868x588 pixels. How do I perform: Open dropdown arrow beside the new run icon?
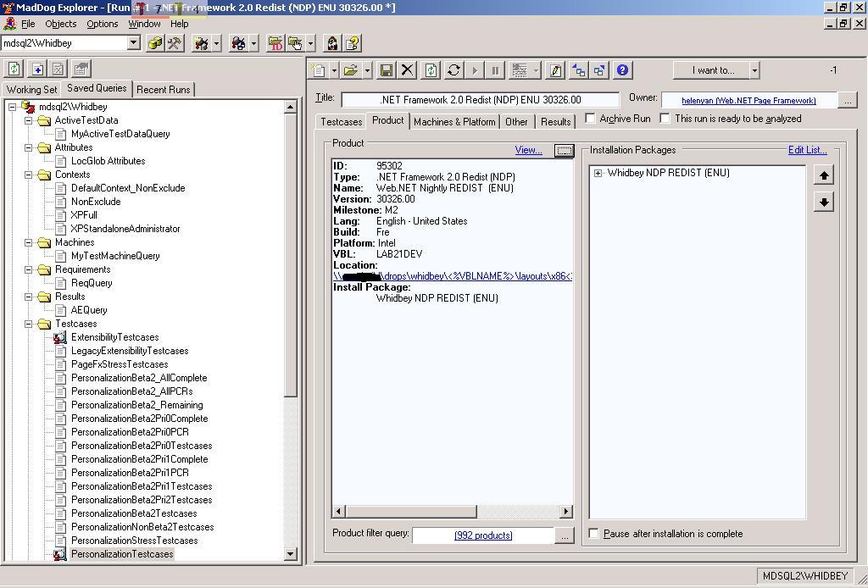pos(334,70)
